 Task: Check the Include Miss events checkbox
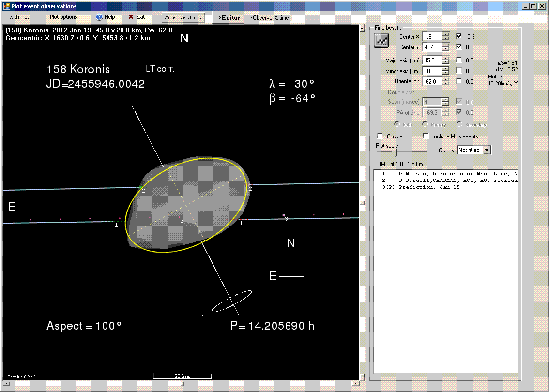tap(426, 136)
